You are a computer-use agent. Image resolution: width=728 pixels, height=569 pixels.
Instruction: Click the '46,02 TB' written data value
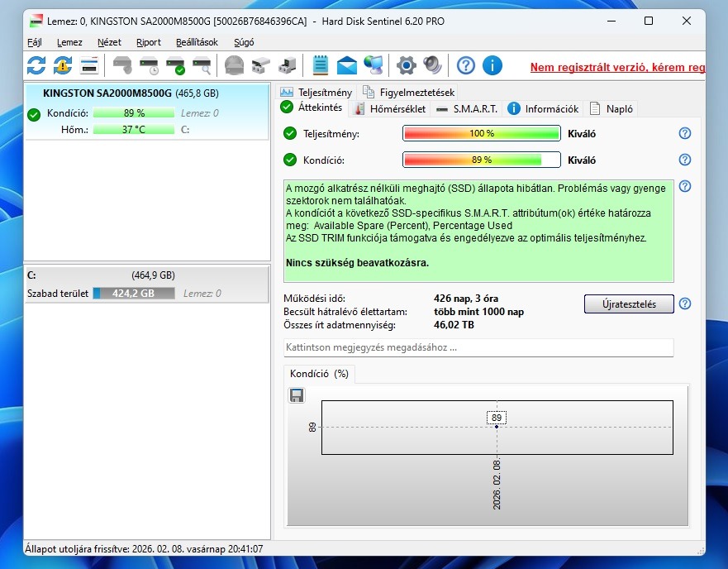[454, 325]
